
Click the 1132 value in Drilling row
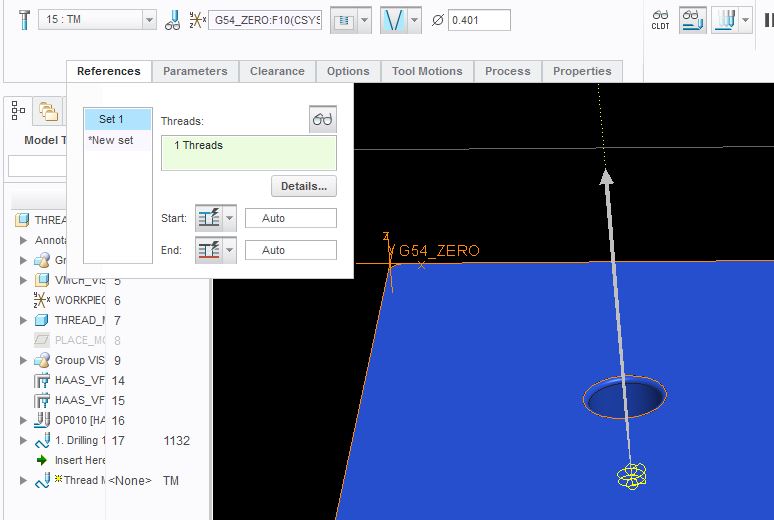click(176, 440)
